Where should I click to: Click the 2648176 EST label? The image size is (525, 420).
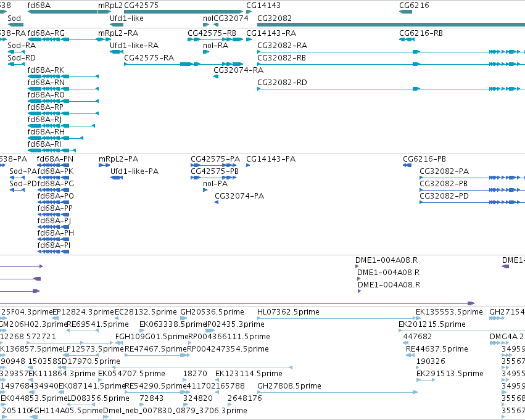point(245,398)
